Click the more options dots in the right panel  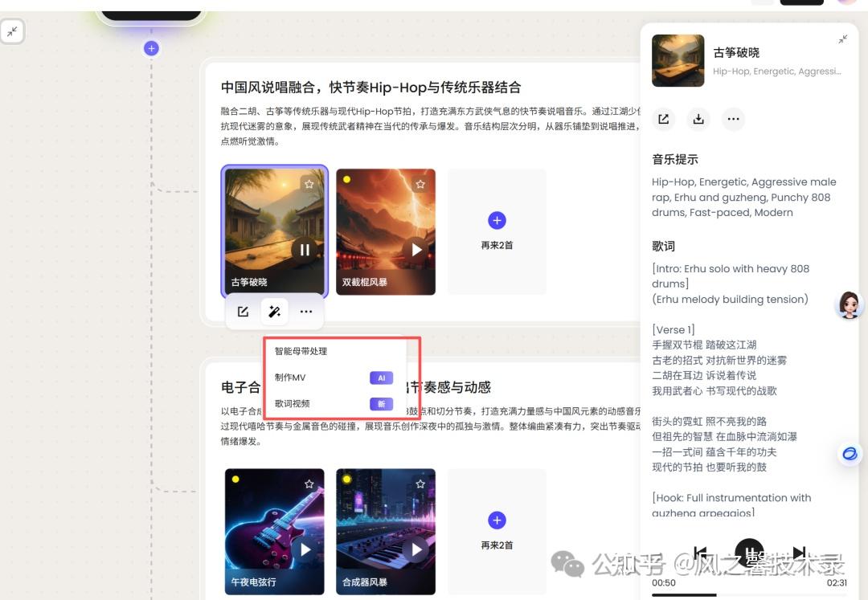733,119
